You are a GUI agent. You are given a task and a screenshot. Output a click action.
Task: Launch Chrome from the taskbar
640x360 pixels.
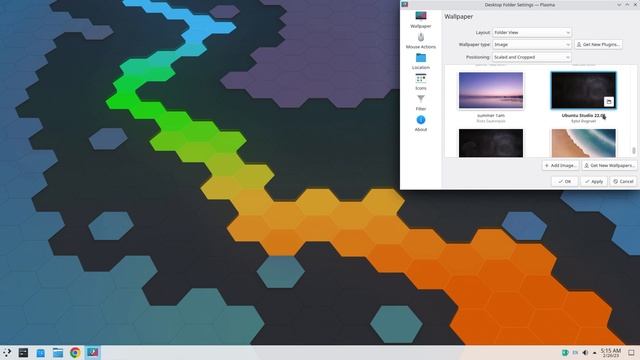75,353
